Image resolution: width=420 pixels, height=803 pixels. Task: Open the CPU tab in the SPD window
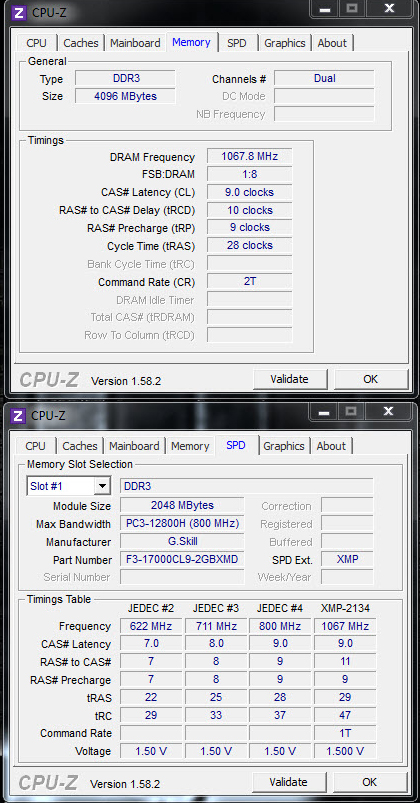tap(35, 446)
